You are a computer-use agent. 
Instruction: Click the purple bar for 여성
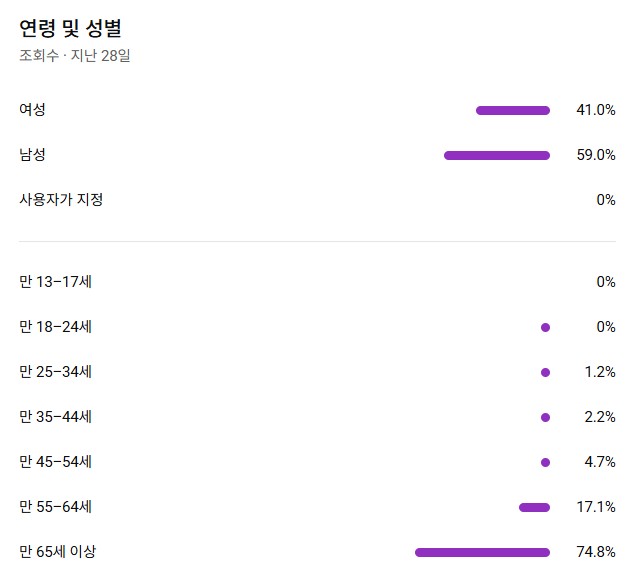pos(513,110)
